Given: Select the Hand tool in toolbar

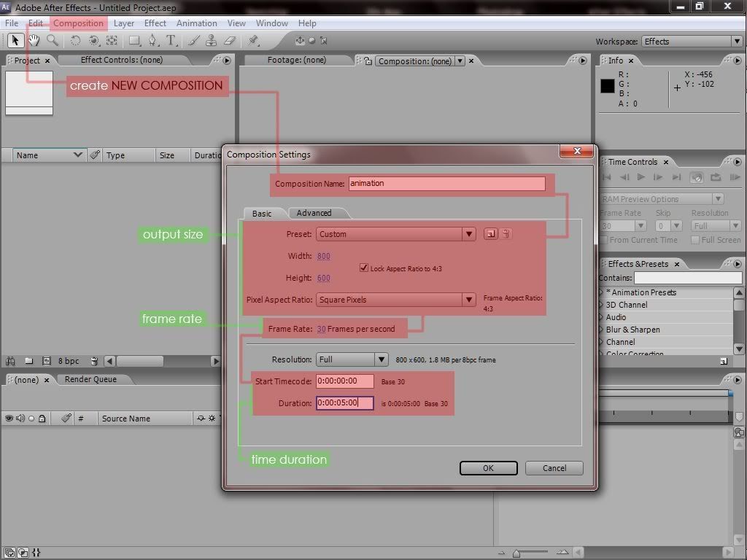Looking at the screenshot, I should [x=34, y=41].
